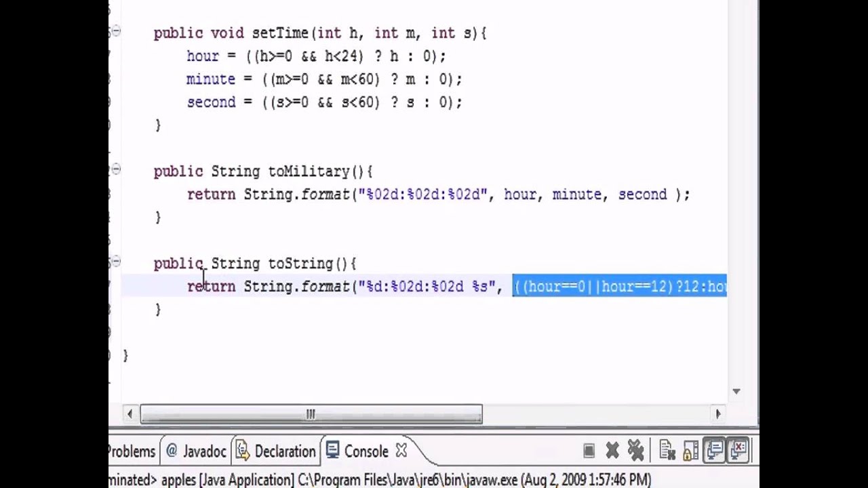Image resolution: width=868 pixels, height=488 pixels.
Task: Click the vertical scrollbar down arrow
Action: (x=736, y=391)
